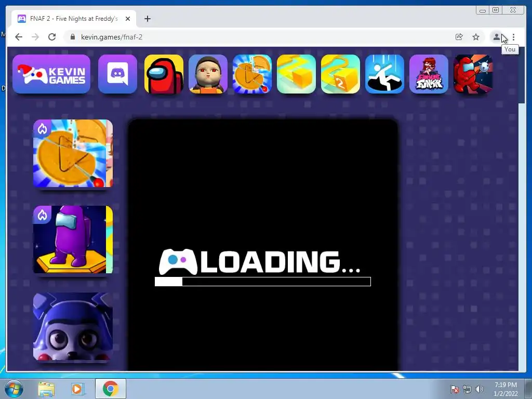Viewport: 532px width, 399px height.
Task: Open the falling stickman hole game tile
Action: [x=385, y=74]
